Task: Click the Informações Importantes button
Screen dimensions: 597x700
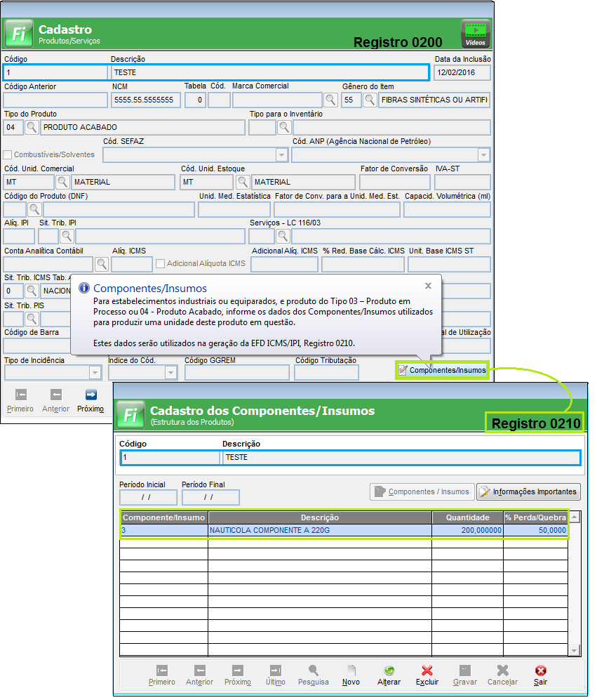Action: tap(528, 491)
